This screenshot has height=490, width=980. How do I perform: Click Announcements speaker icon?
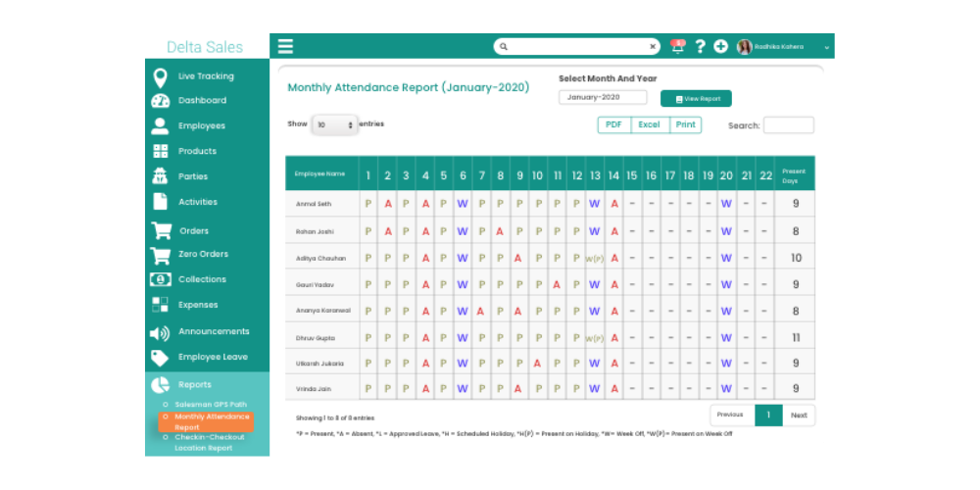160,333
